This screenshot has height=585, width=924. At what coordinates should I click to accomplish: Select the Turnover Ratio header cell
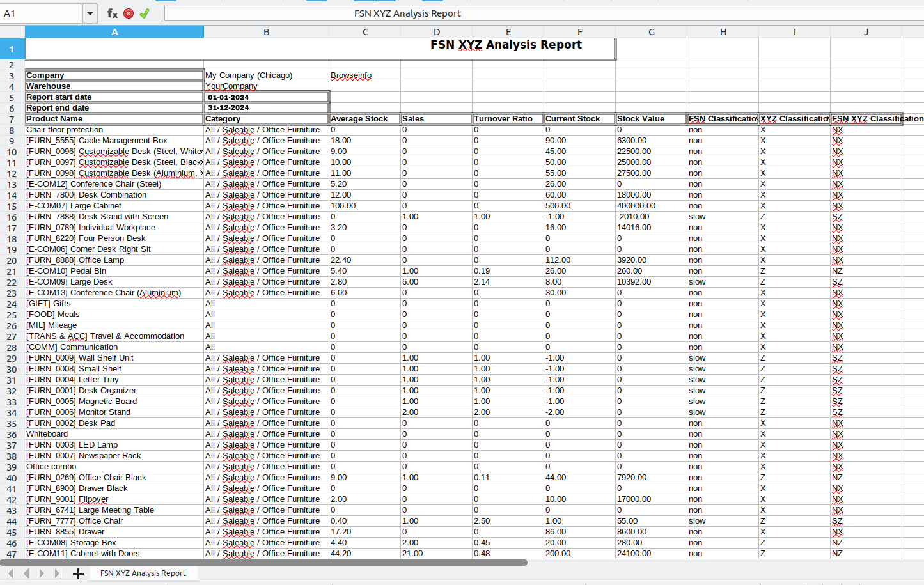click(x=508, y=119)
